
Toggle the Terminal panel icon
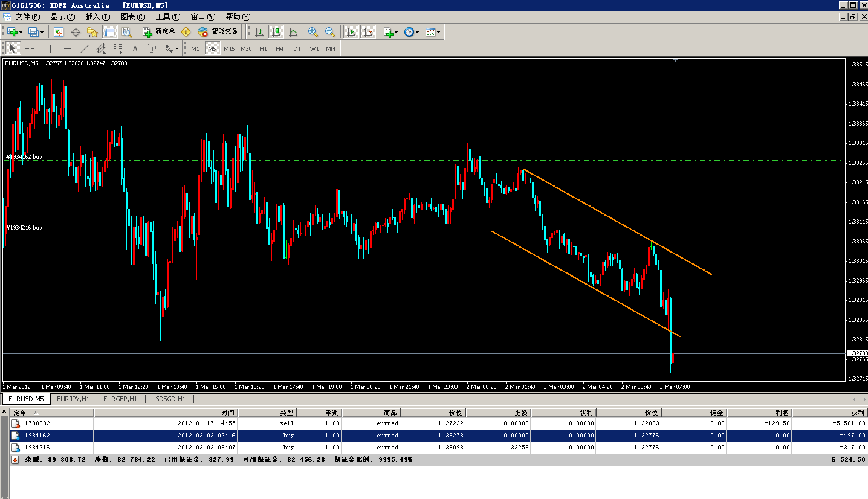[x=109, y=32]
